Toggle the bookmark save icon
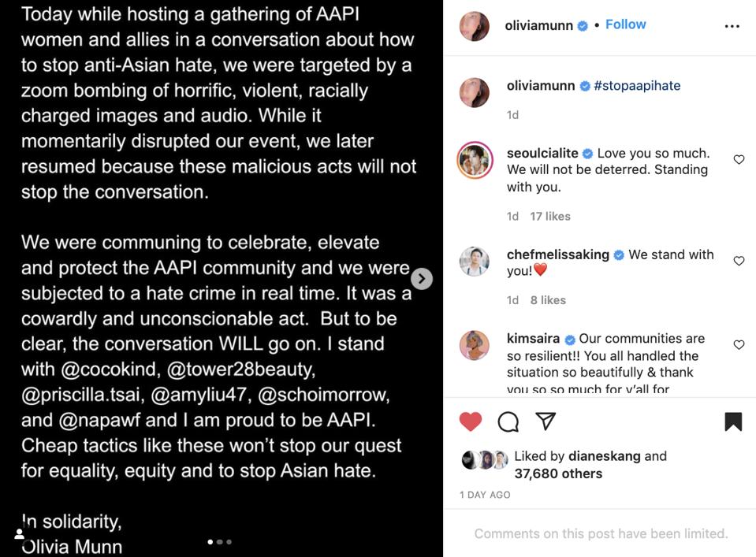This screenshot has width=756, height=557. [733, 421]
